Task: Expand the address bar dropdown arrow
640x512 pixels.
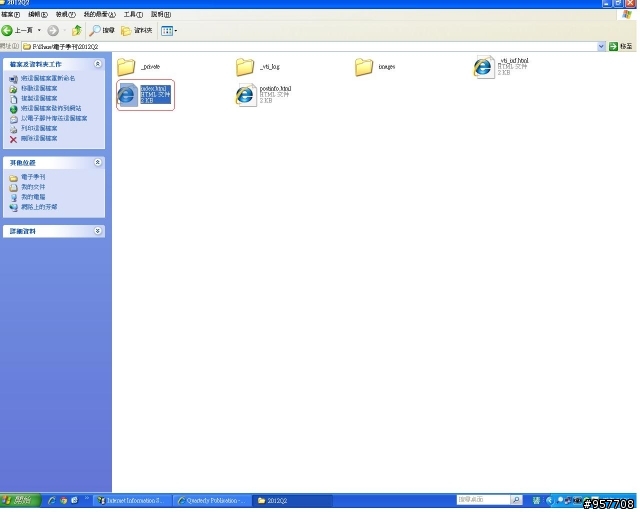Action: pos(601,47)
